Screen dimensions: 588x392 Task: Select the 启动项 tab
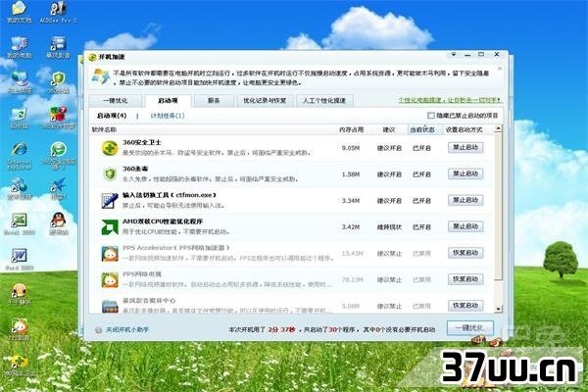(x=168, y=101)
